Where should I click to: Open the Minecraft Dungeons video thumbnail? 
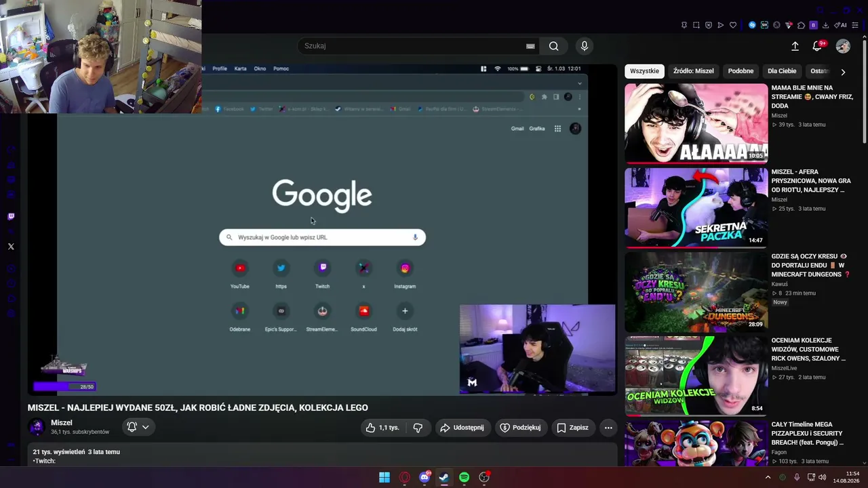pyautogui.click(x=696, y=291)
